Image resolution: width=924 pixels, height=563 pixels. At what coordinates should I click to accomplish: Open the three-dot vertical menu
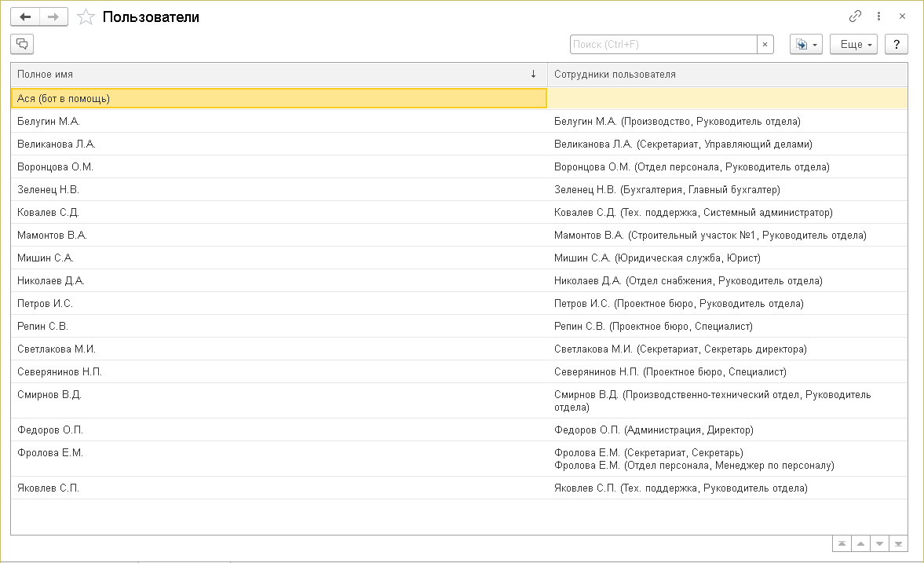click(x=878, y=16)
